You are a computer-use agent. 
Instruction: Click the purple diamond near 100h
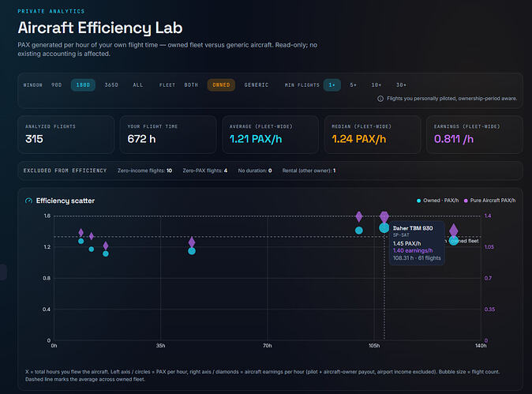(359, 216)
